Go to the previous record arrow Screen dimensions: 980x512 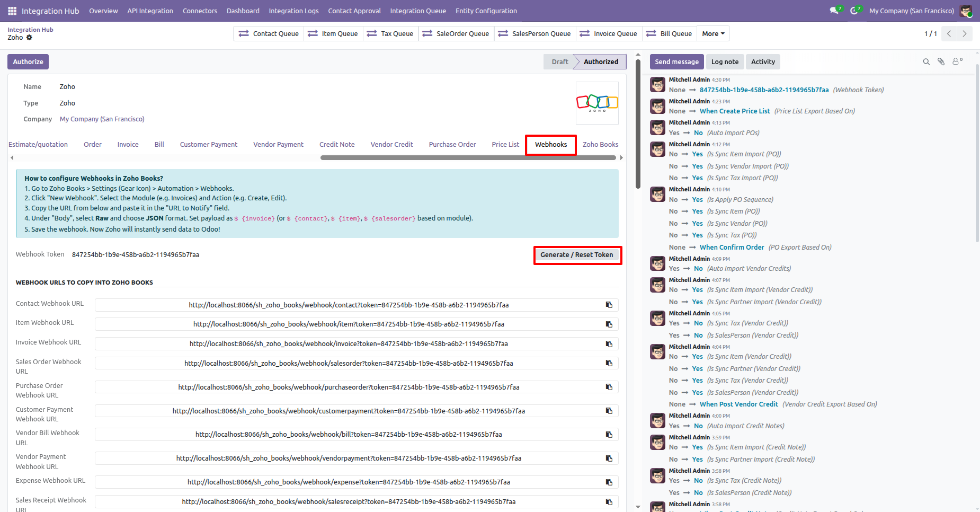[949, 34]
